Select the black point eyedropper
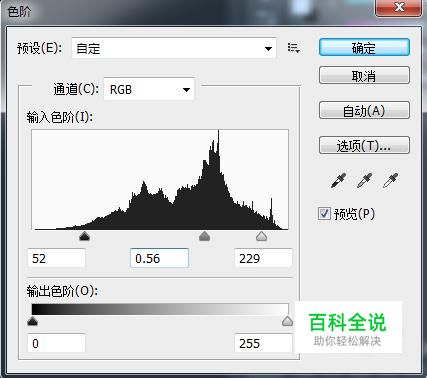 coord(338,181)
